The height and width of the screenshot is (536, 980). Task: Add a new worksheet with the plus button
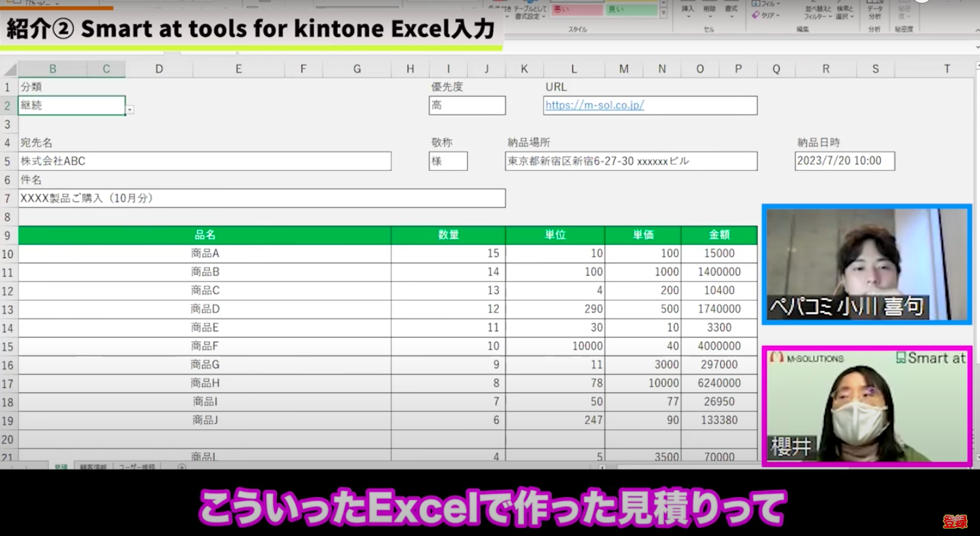[182, 467]
